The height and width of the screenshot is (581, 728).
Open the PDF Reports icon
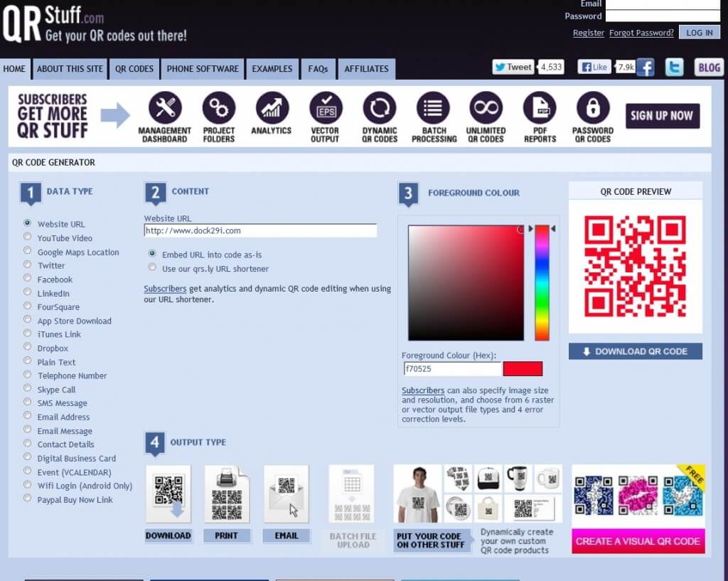[x=540, y=108]
